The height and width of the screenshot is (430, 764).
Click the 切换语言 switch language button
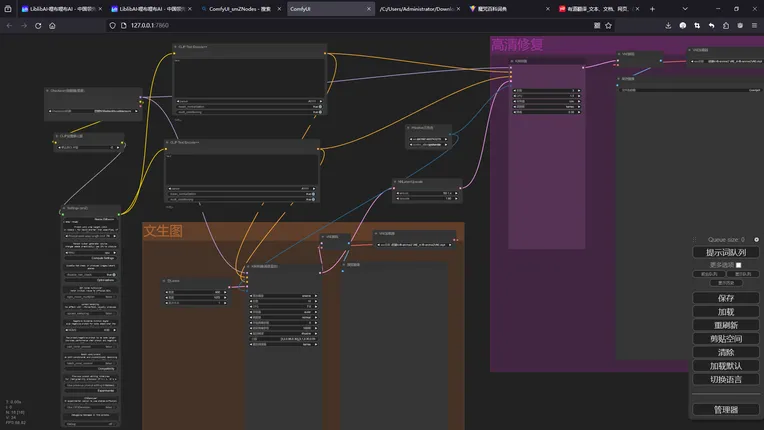[x=726, y=379]
